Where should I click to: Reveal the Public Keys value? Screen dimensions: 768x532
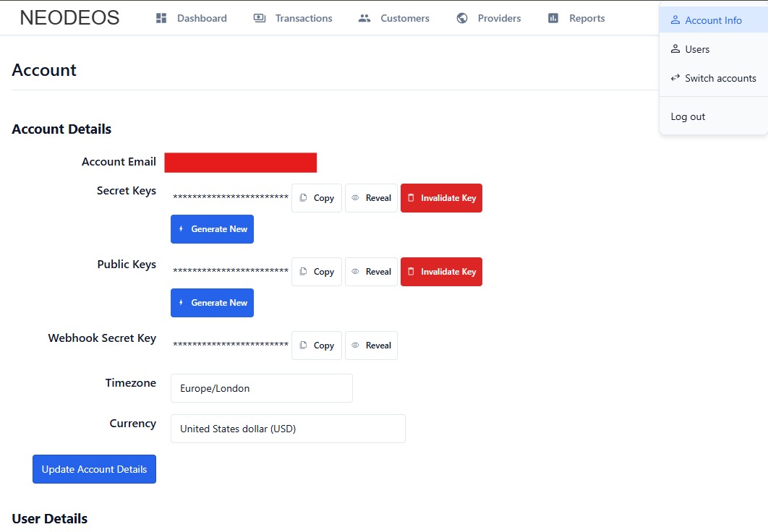click(x=371, y=272)
